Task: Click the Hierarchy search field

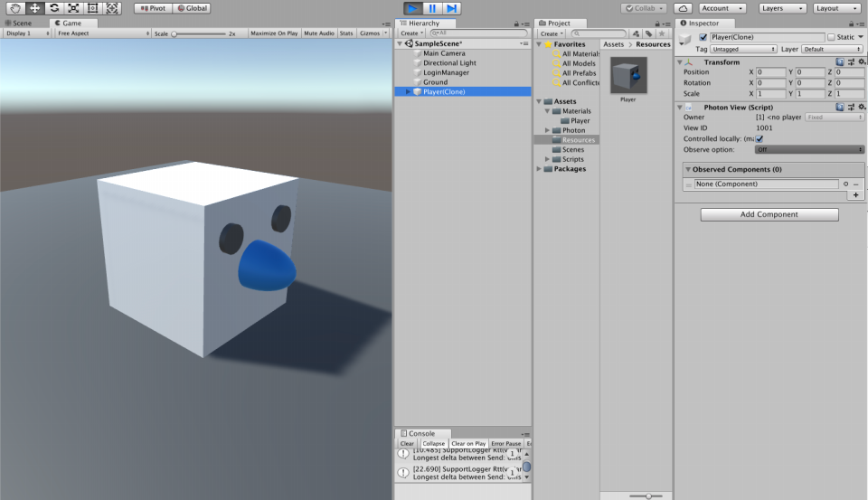Action: [x=478, y=33]
